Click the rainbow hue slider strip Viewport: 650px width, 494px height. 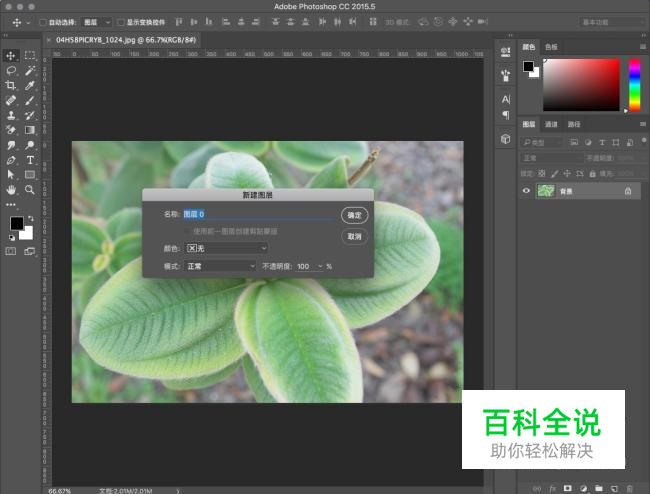[x=632, y=86]
